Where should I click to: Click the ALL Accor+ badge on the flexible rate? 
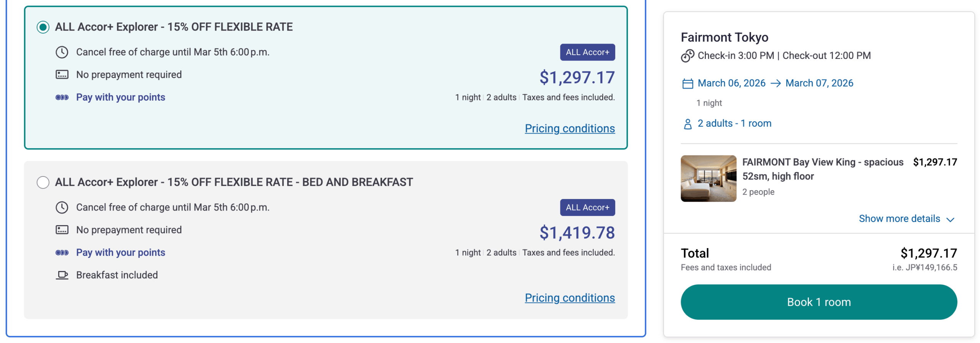pos(587,52)
